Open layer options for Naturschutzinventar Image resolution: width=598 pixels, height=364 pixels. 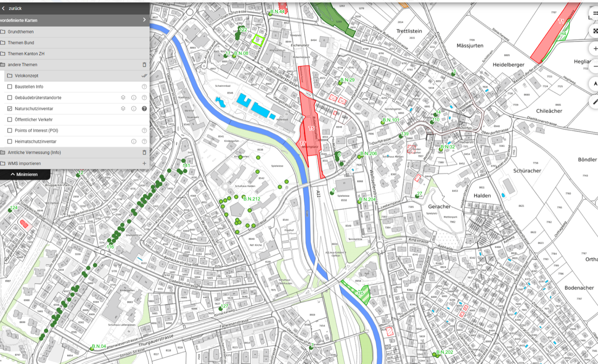coord(123,109)
